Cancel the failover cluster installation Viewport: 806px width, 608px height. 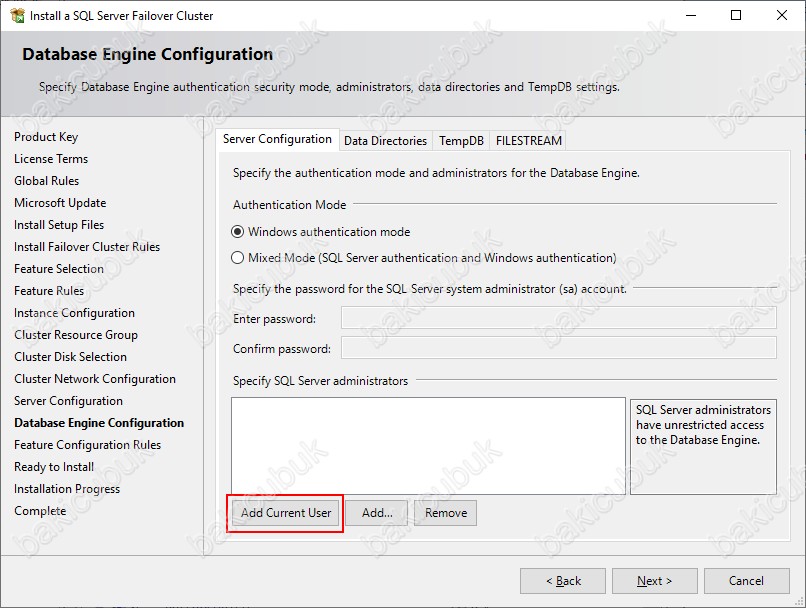pyautogui.click(x=746, y=581)
